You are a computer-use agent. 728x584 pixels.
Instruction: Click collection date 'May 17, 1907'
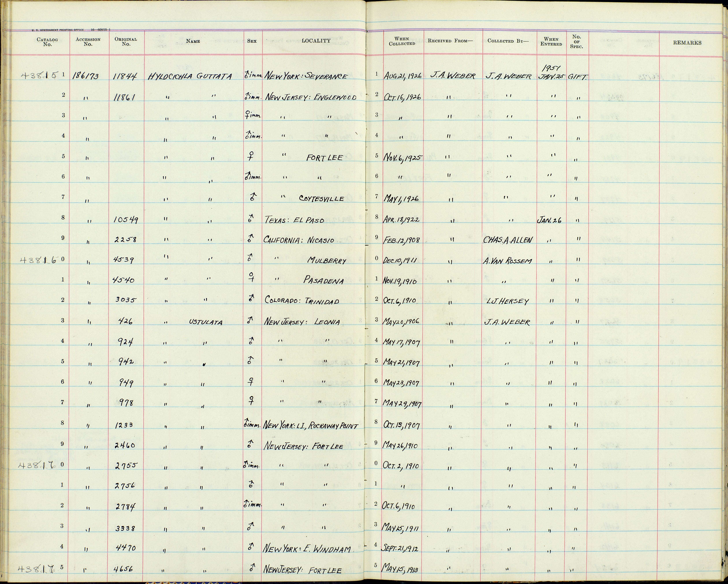click(402, 342)
